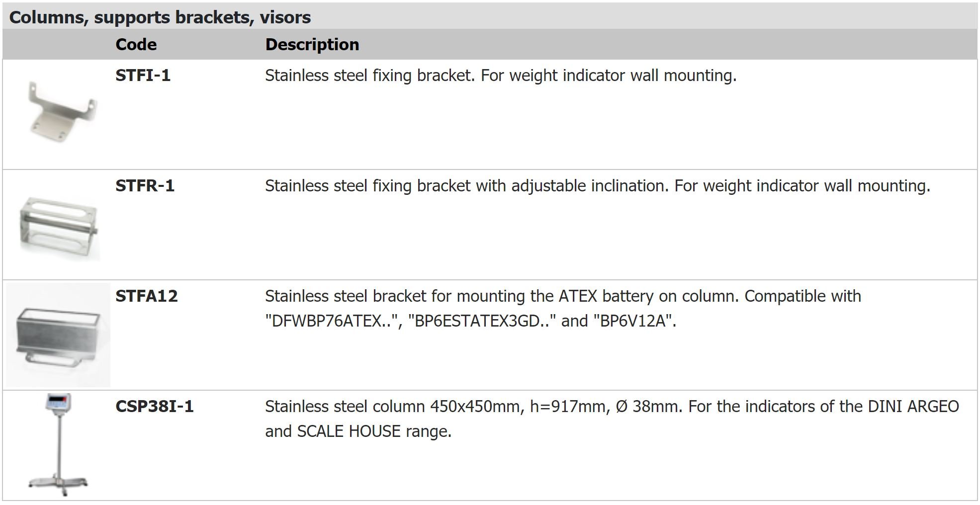Screen dimensions: 980x505
Task: Click the DINI ARGEO indicators text
Action: (913, 407)
